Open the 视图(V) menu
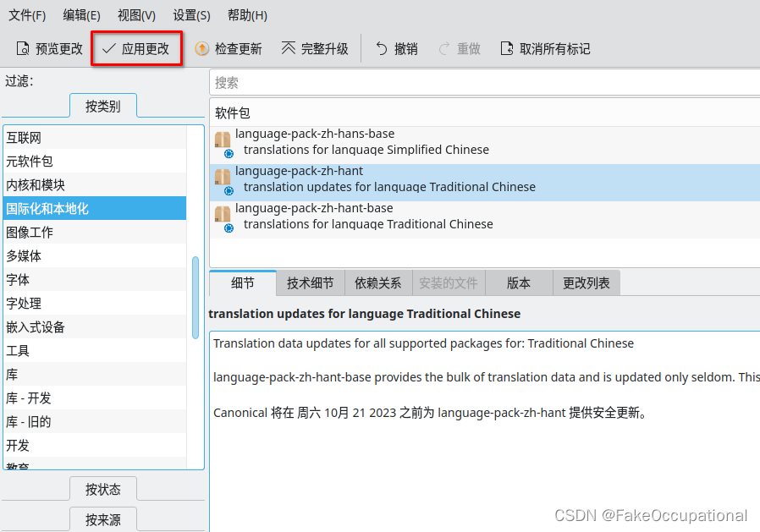This screenshot has width=760, height=532. pyautogui.click(x=136, y=15)
